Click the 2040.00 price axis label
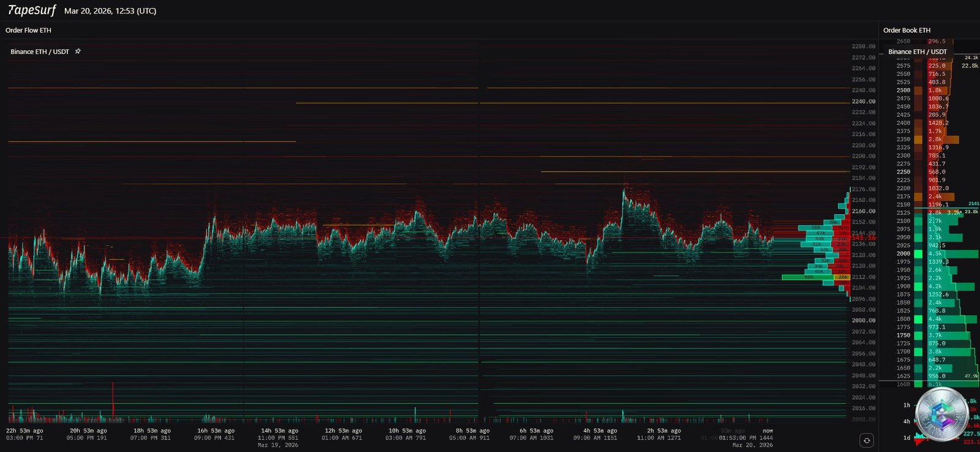The width and height of the screenshot is (980, 452). tap(864, 375)
